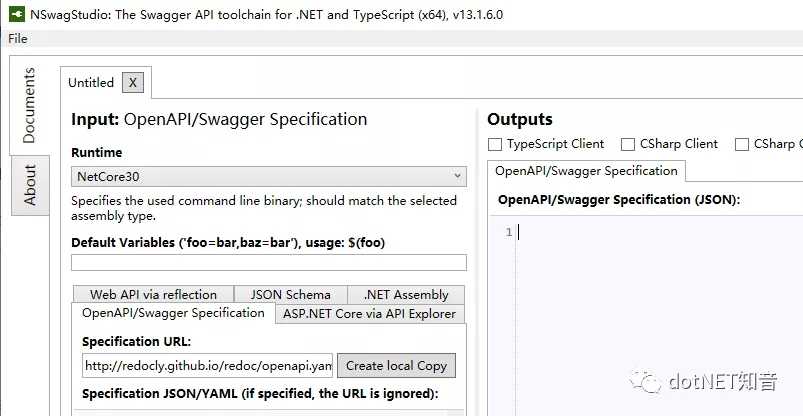Close the Untitled document with X button
Viewport: 803px width, 416px height.
point(133,82)
